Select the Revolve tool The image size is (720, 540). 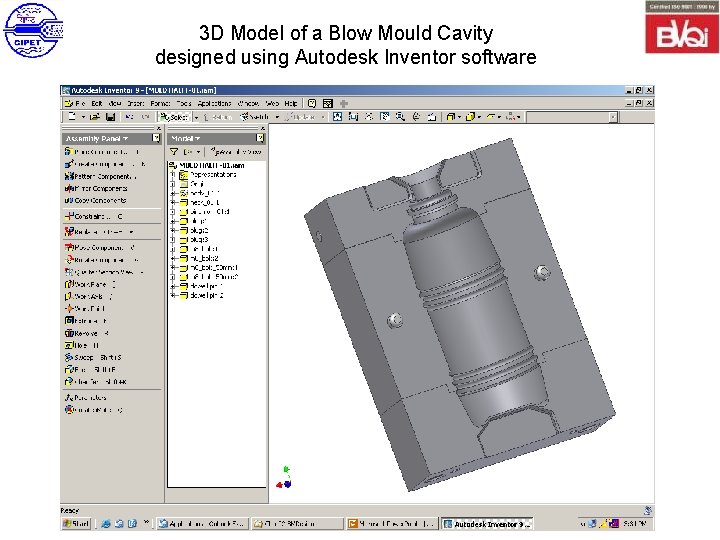pyautogui.click(x=87, y=333)
